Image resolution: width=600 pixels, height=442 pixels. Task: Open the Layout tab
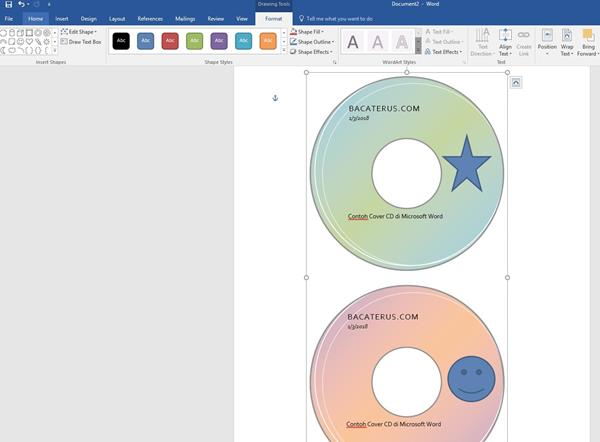(117, 19)
